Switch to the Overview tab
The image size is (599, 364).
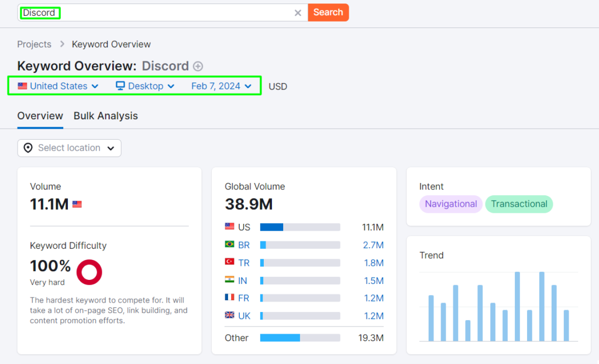point(40,116)
